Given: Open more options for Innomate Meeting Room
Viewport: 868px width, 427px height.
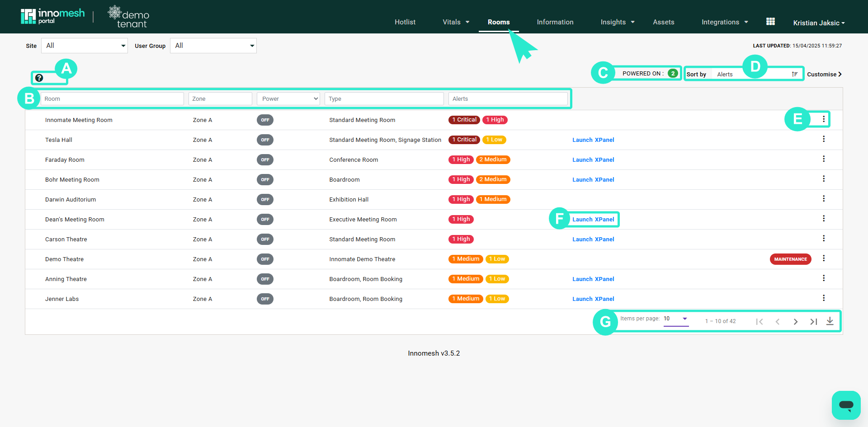Looking at the screenshot, I should 824,119.
